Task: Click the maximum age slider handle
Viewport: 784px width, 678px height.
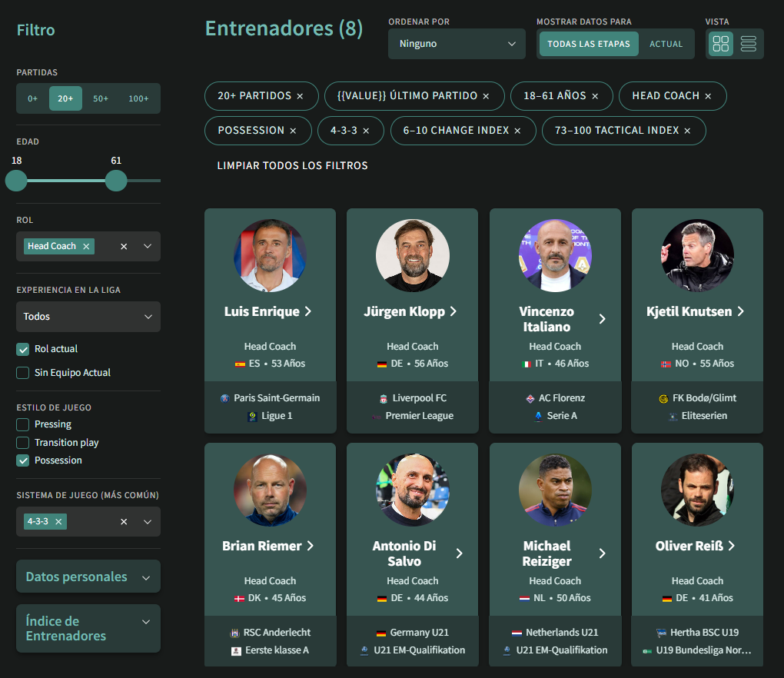Action: click(x=116, y=181)
